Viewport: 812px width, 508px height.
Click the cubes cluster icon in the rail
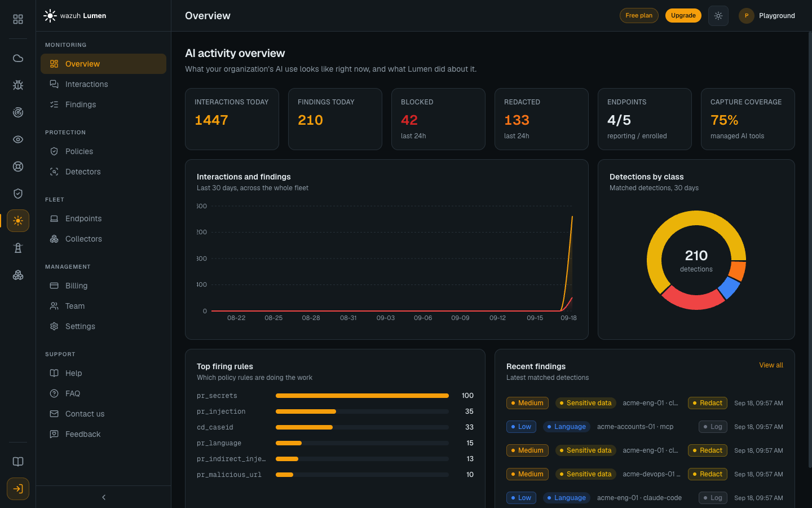[18, 275]
